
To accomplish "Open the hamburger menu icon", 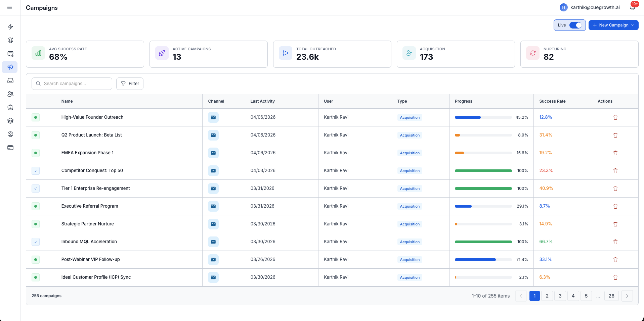I will [x=10, y=7].
